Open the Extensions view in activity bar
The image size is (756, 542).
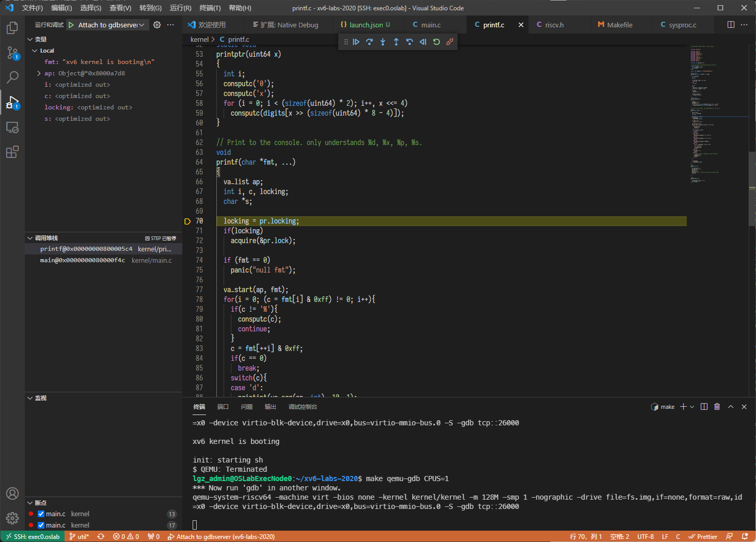pos(12,152)
